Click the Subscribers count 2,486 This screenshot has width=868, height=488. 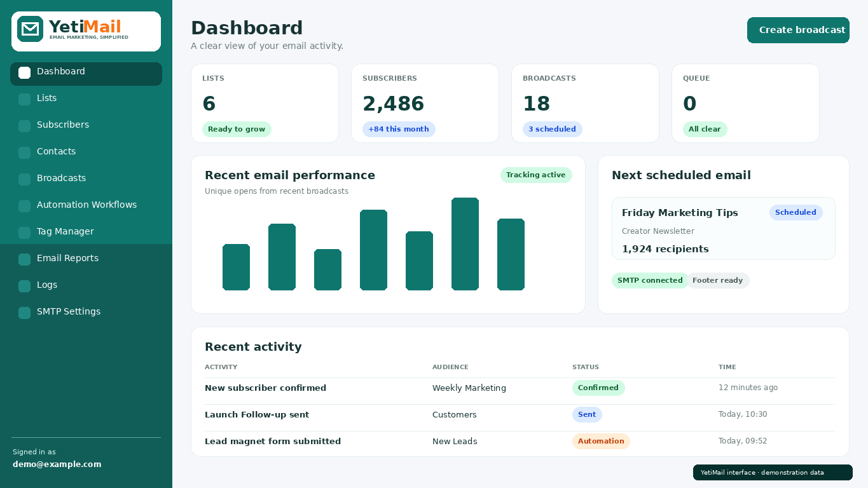393,104
